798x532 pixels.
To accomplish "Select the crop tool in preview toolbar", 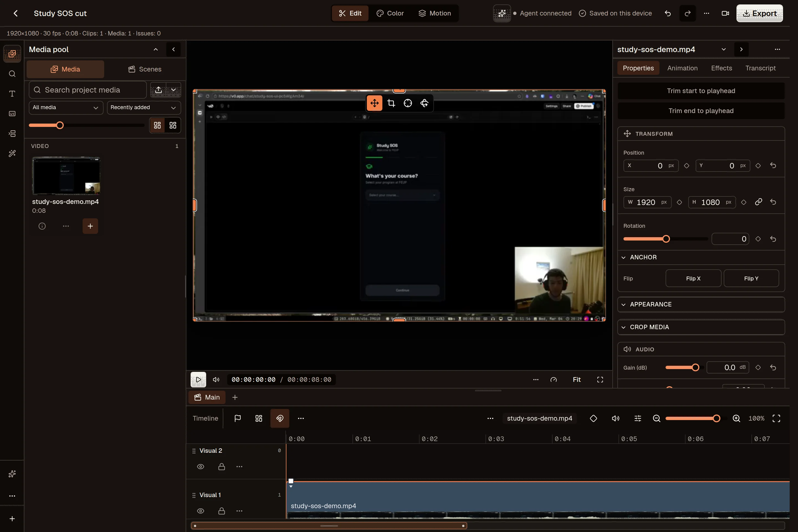I will (391, 103).
